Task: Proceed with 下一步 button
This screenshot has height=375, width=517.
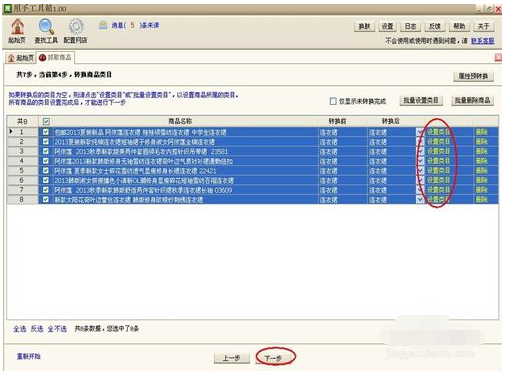Action: (274, 358)
